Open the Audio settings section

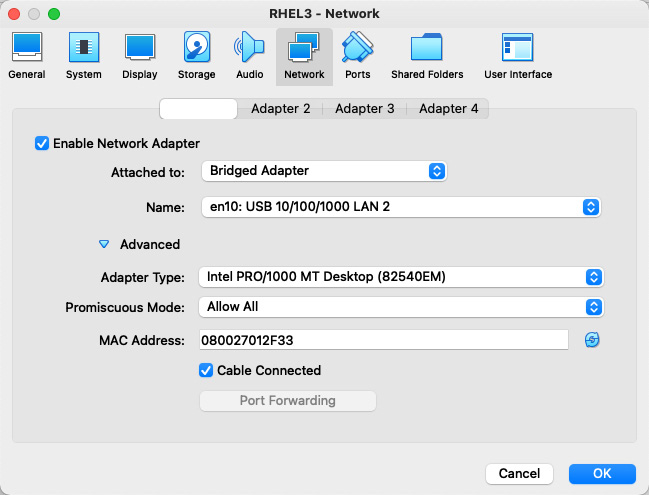250,57
